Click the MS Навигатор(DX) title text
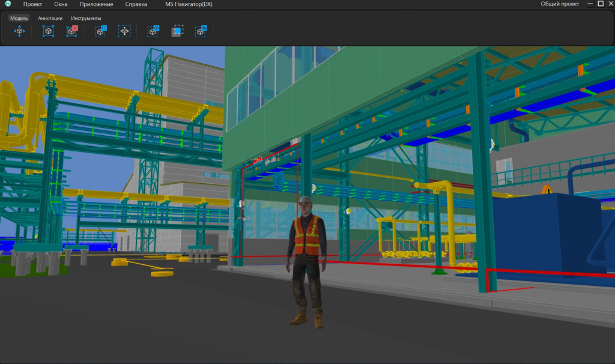Image resolution: width=615 pixels, height=364 pixels. (x=189, y=4)
